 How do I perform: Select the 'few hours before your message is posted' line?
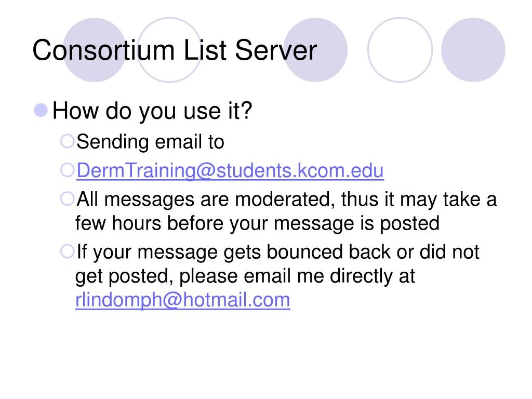(257, 223)
